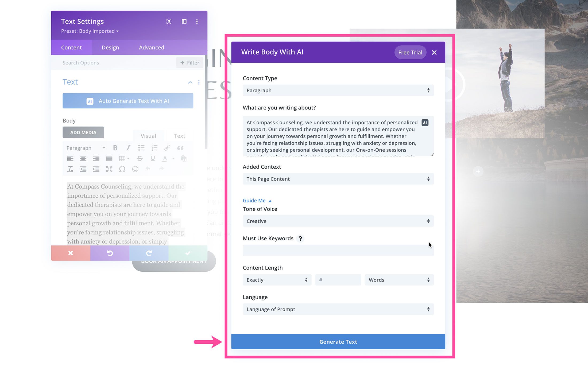Image resolution: width=588 pixels, height=371 pixels.
Task: Click the blockquote formatting icon
Action: [x=180, y=148]
